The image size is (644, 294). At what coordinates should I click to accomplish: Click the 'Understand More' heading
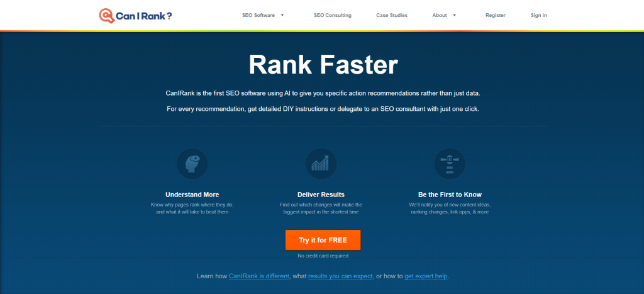[x=192, y=195]
